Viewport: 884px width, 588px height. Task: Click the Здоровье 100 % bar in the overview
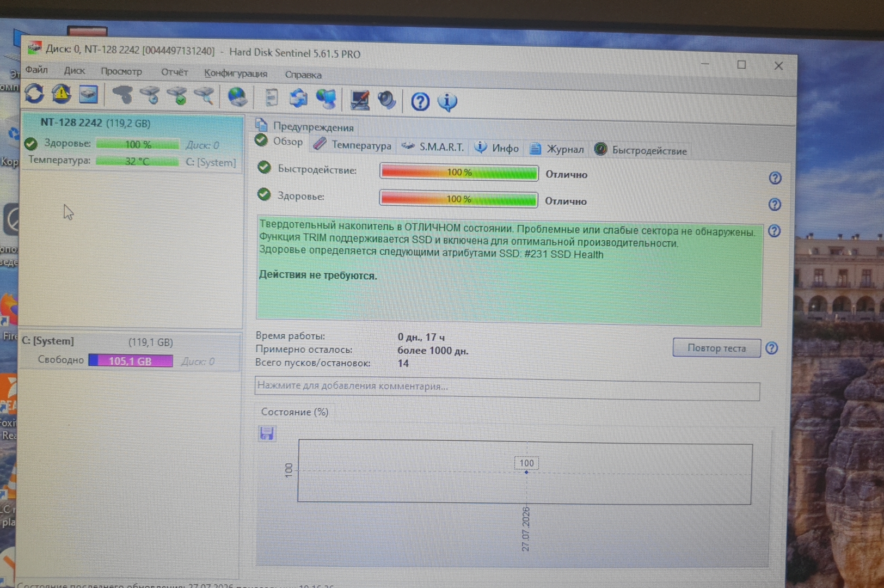(458, 199)
